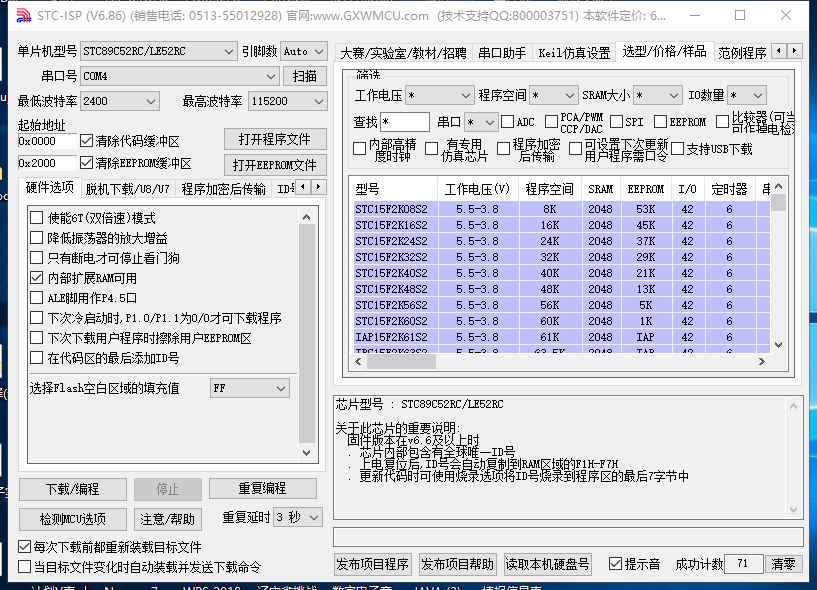This screenshot has width=817, height=590.
Task: Select STC15F2K32S2 row in chip table
Action: pyautogui.click(x=562, y=257)
